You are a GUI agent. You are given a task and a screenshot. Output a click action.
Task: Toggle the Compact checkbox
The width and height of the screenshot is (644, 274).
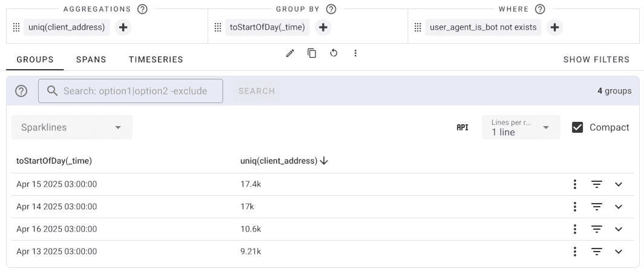577,127
